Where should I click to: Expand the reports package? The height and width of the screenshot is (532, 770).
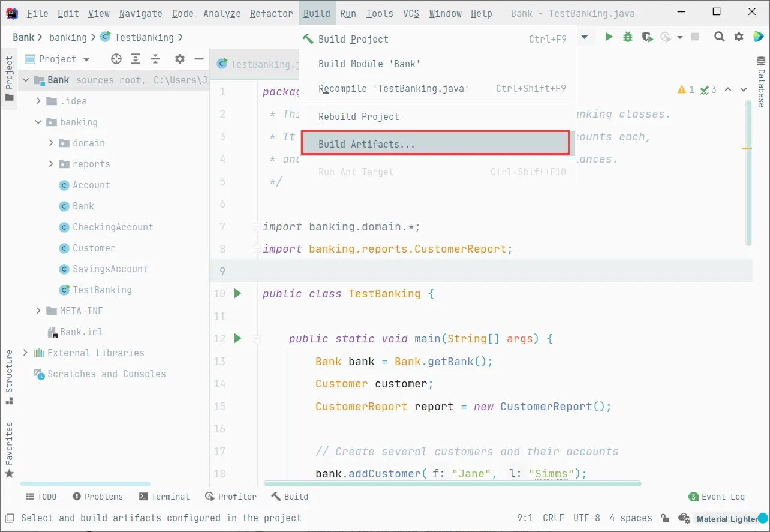[52, 164]
